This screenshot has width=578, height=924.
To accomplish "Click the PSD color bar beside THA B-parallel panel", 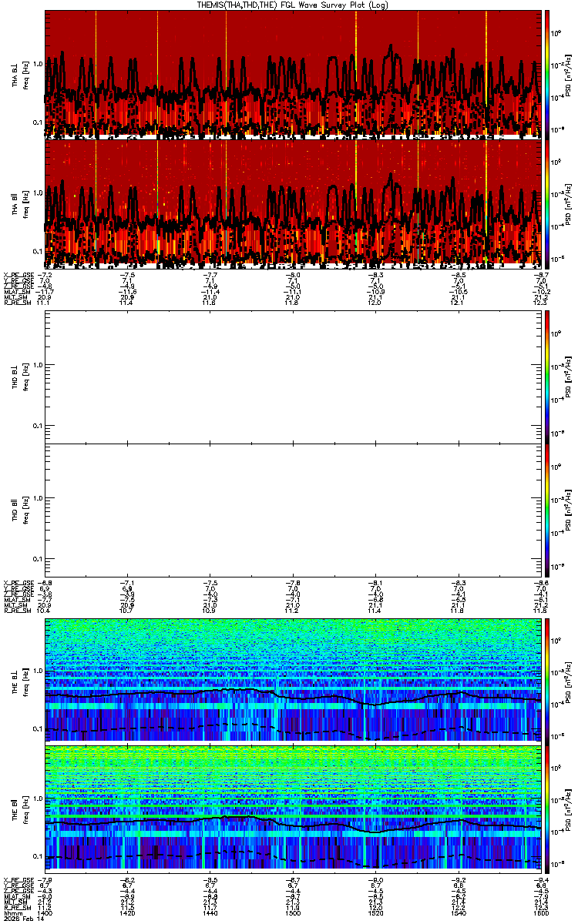I will click(x=548, y=203).
